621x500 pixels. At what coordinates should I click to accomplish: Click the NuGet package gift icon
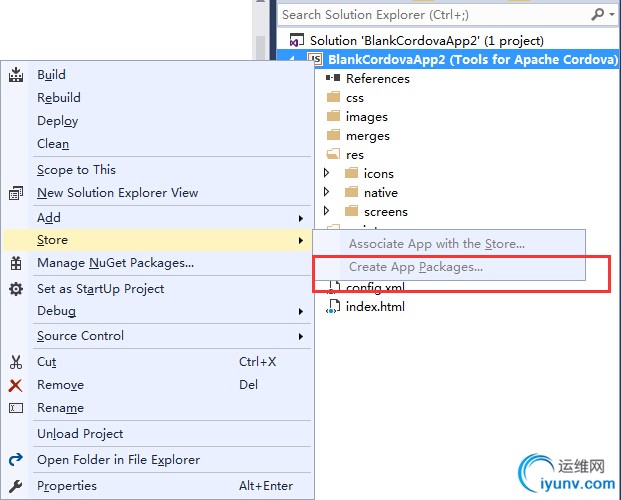point(16,263)
